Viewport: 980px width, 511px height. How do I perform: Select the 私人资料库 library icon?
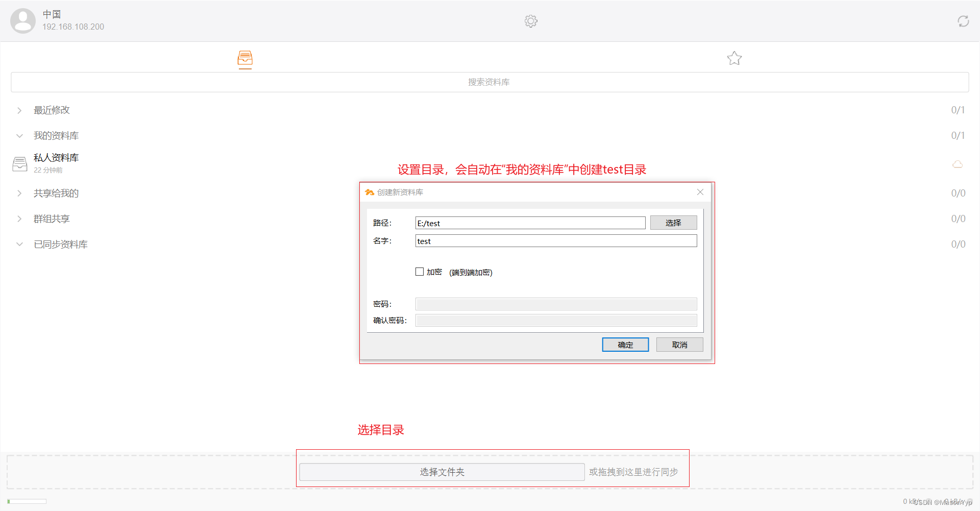(20, 164)
